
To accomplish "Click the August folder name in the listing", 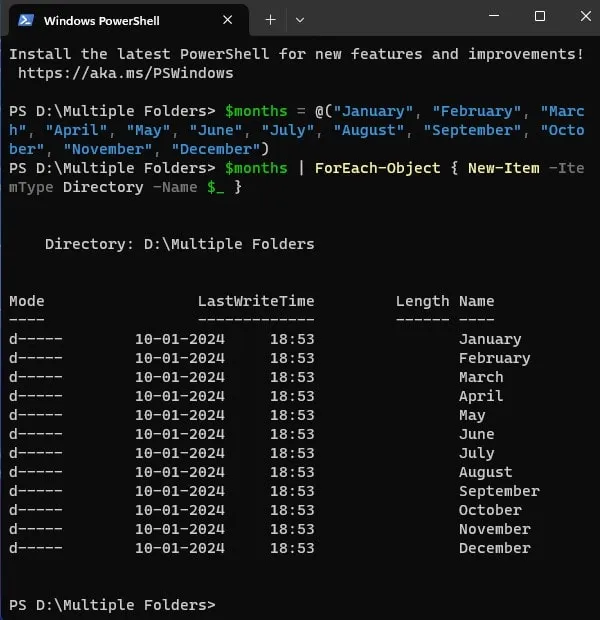I will (x=486, y=472).
